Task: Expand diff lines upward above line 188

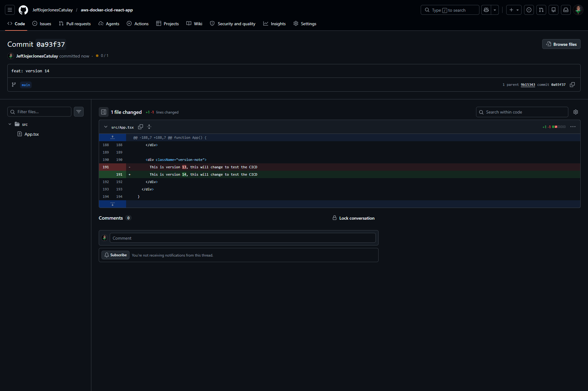Action: click(x=113, y=138)
